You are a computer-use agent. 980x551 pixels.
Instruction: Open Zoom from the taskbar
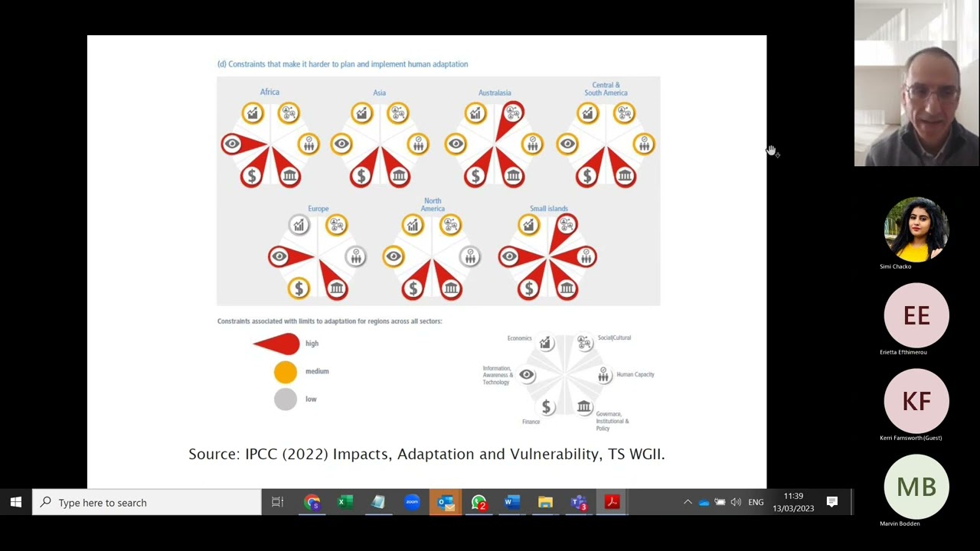tap(412, 502)
